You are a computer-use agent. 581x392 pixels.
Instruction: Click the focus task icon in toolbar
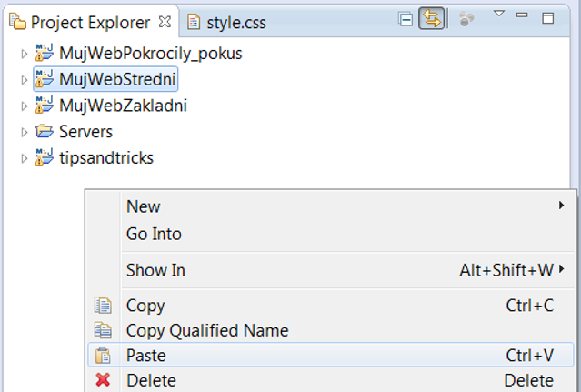[x=466, y=19]
